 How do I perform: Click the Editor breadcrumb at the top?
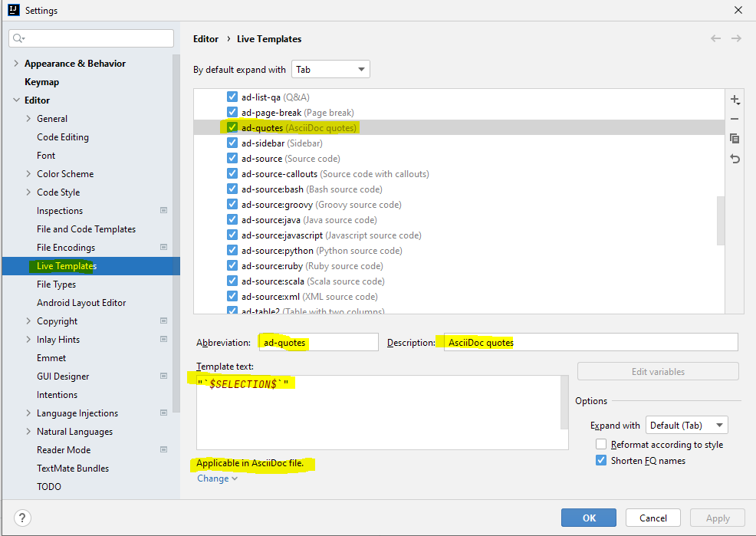pyautogui.click(x=205, y=38)
